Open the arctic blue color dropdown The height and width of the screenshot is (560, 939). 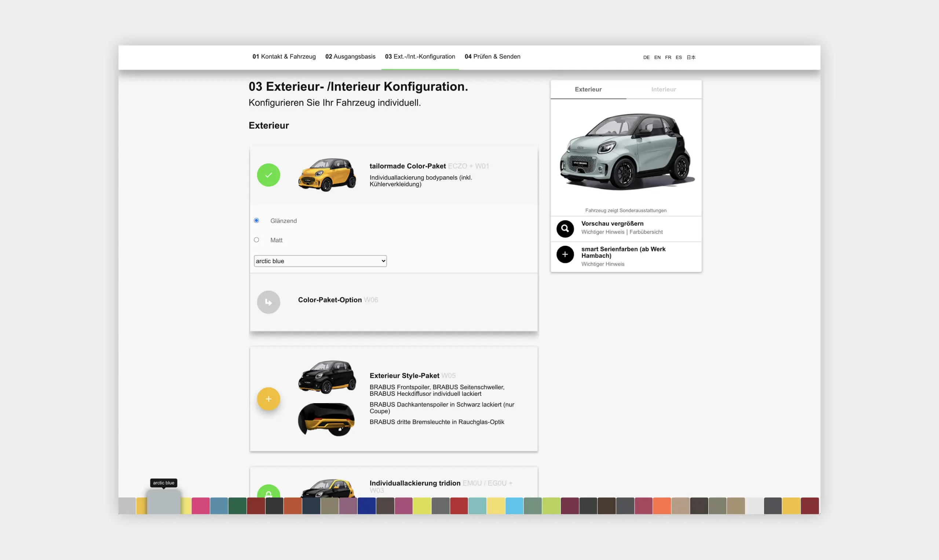[x=320, y=261]
